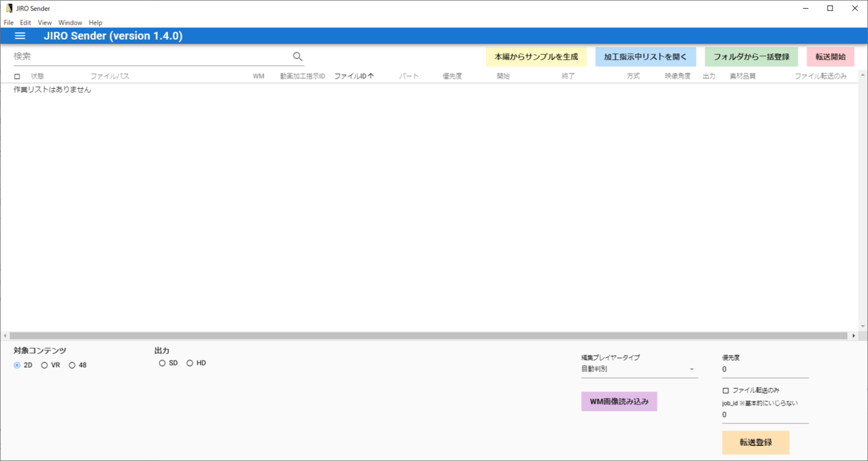Image resolution: width=868 pixels, height=461 pixels.
Task: Open the Help menu
Action: click(x=95, y=22)
